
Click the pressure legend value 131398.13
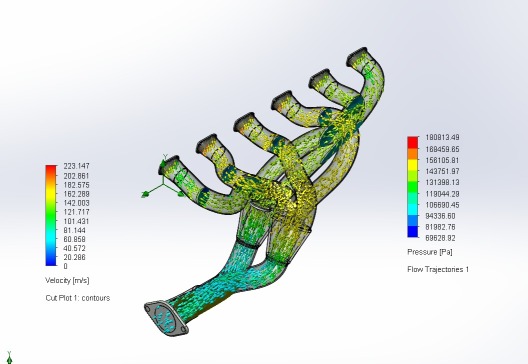pyautogui.click(x=442, y=182)
